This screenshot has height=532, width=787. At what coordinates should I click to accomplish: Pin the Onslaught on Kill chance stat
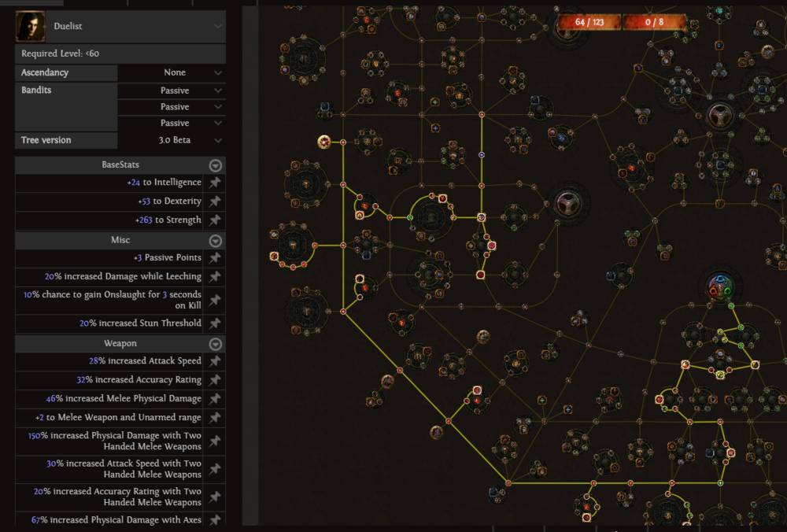click(x=215, y=300)
